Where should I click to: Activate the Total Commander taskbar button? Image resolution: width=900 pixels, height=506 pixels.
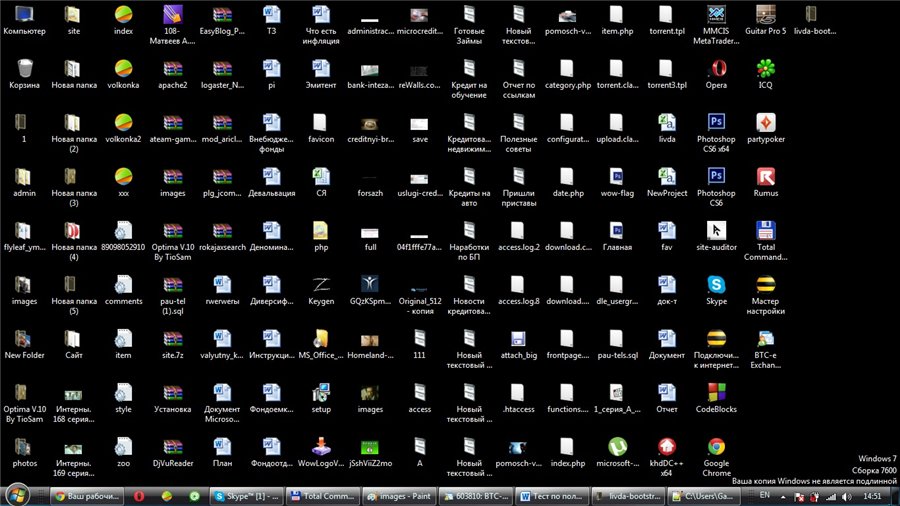pos(322,495)
